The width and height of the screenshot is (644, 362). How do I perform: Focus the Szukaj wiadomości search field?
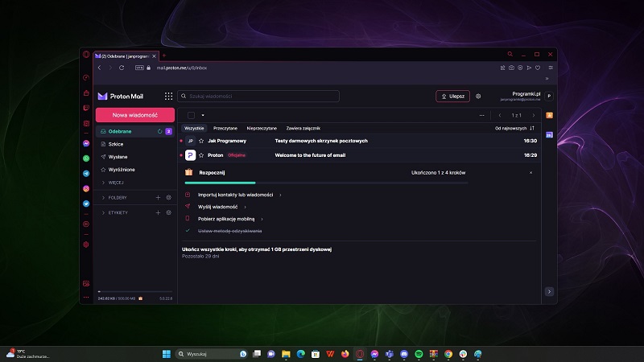258,96
